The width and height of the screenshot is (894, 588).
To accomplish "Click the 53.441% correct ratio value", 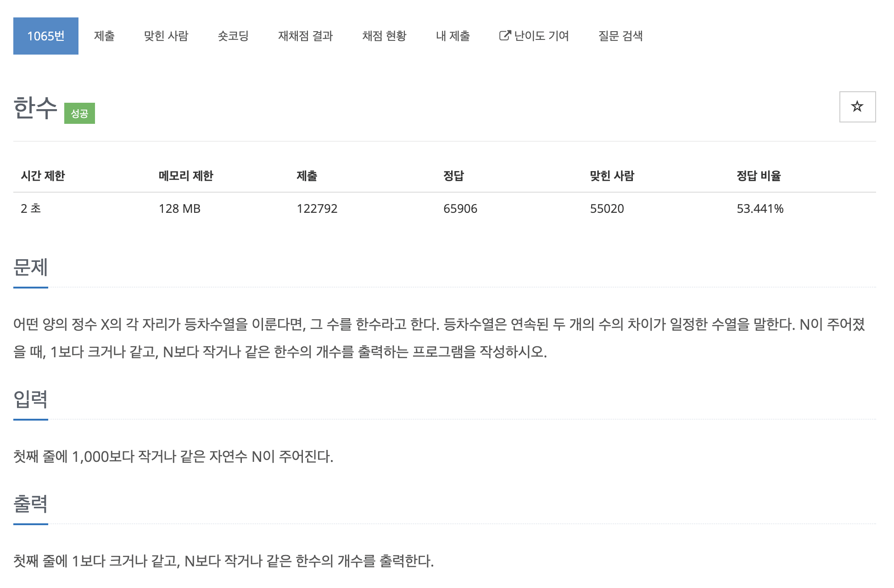I will pyautogui.click(x=760, y=209).
